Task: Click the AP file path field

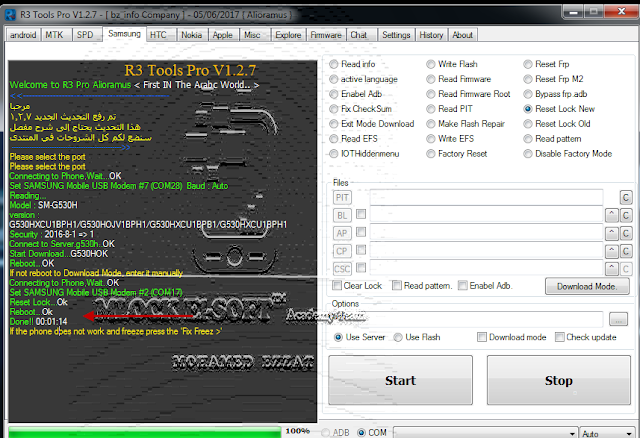Action: click(x=486, y=233)
